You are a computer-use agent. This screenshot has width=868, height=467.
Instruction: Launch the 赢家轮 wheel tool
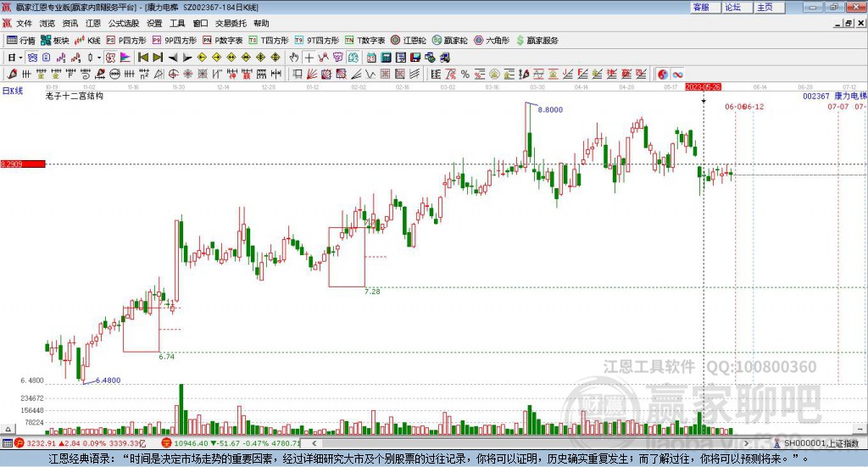(x=449, y=41)
